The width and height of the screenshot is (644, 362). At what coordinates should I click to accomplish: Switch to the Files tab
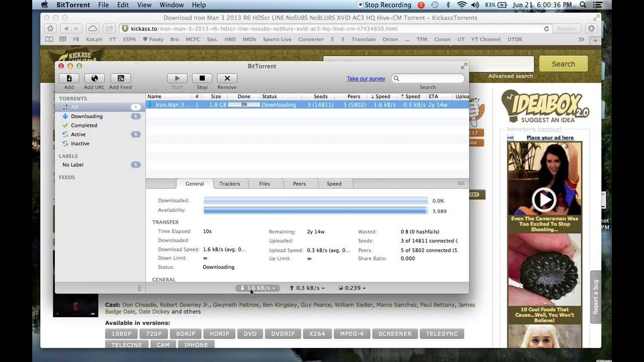(x=264, y=184)
